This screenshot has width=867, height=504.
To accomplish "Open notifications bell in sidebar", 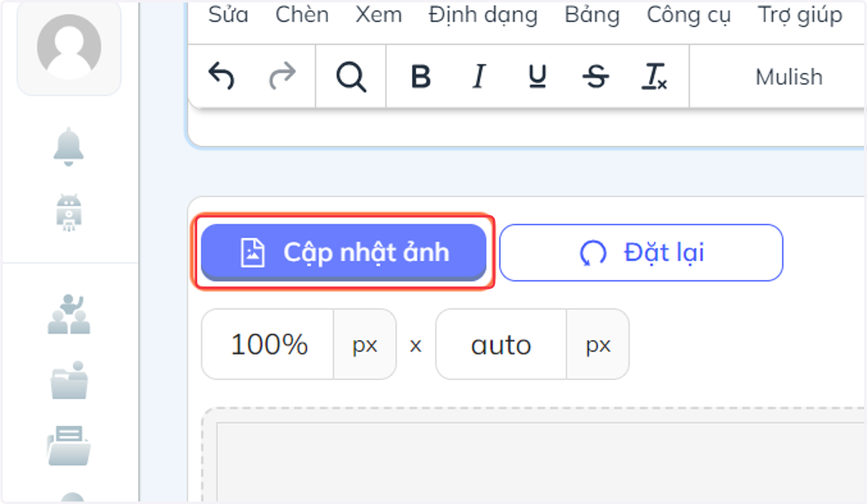I will pos(69,147).
